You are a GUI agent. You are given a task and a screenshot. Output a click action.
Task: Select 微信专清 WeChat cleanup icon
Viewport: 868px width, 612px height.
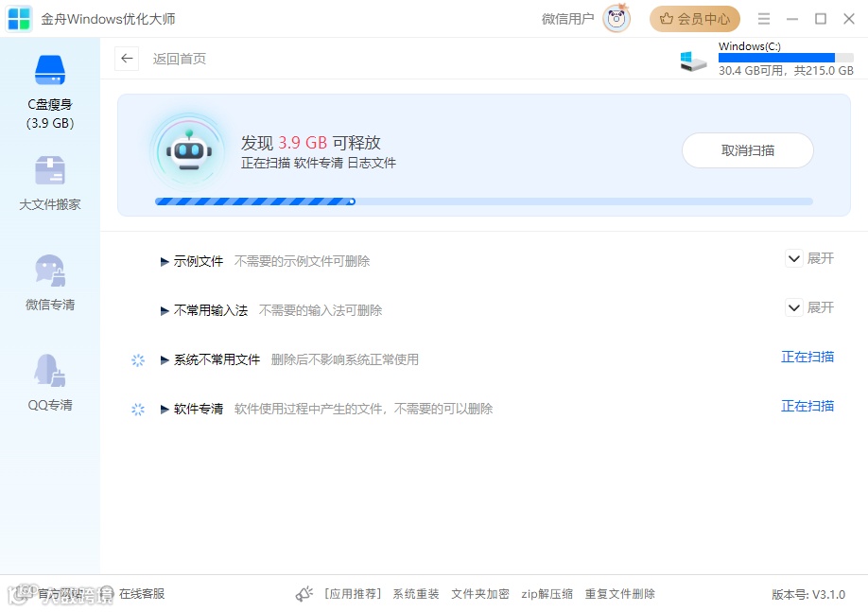[x=50, y=271]
